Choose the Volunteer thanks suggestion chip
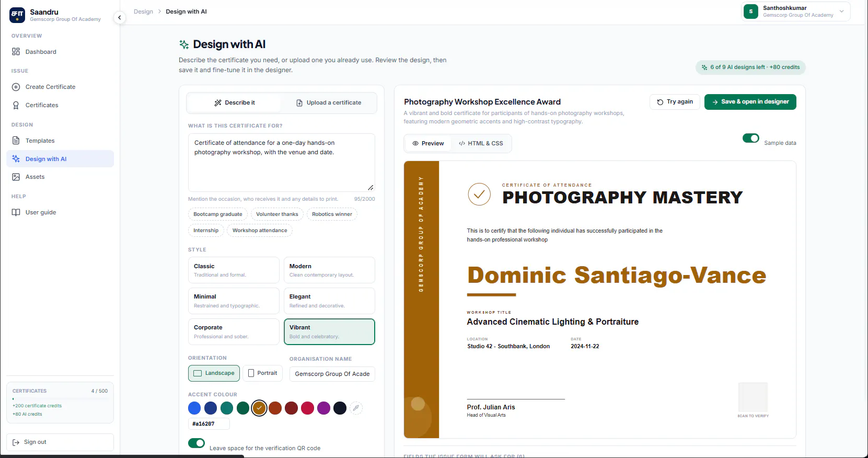The height and width of the screenshot is (458, 868). [277, 214]
